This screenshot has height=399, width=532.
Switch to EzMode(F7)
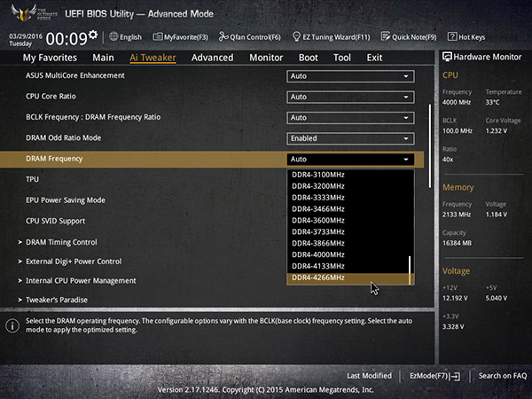click(435, 376)
